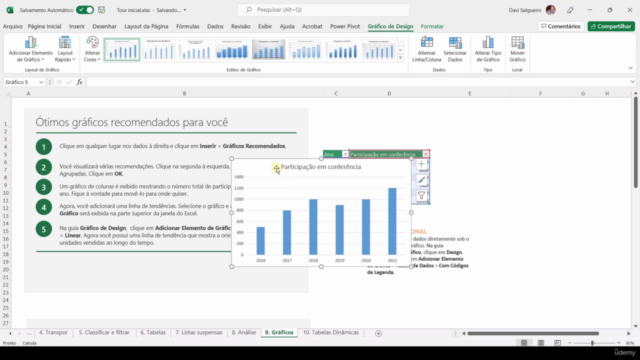Click the Excel logo in title bar
This screenshot has height=360, width=640.
[10, 10]
